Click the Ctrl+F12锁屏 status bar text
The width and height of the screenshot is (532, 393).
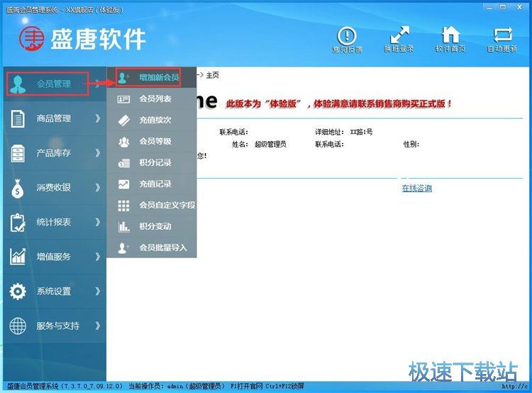tap(284, 386)
